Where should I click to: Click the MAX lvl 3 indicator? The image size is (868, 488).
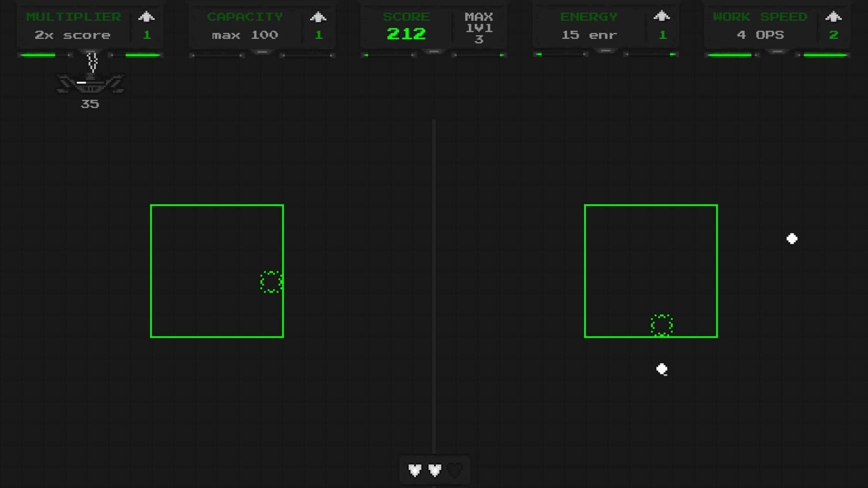coord(479,28)
